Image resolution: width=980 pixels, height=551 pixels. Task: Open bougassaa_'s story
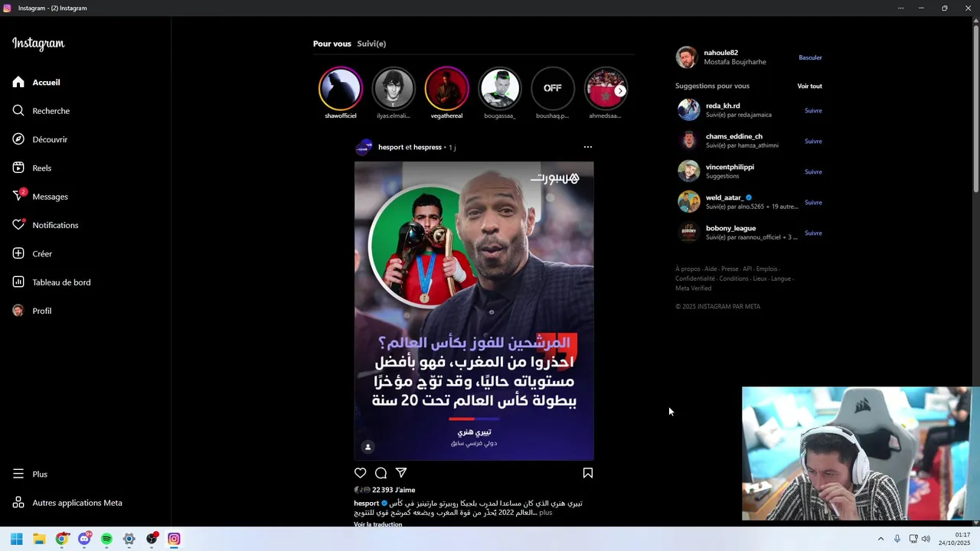pyautogui.click(x=499, y=93)
